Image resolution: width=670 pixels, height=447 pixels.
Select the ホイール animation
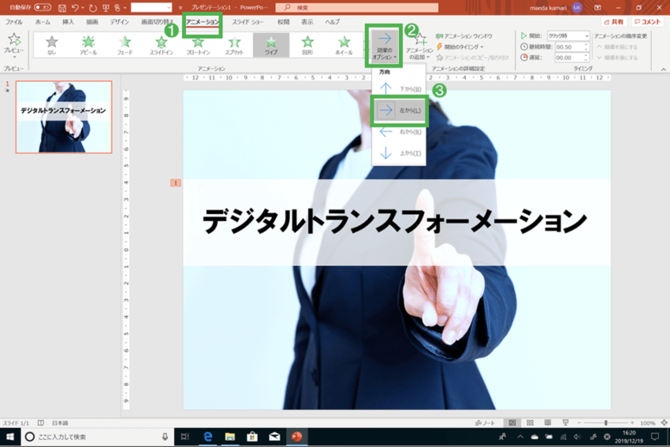(x=344, y=45)
